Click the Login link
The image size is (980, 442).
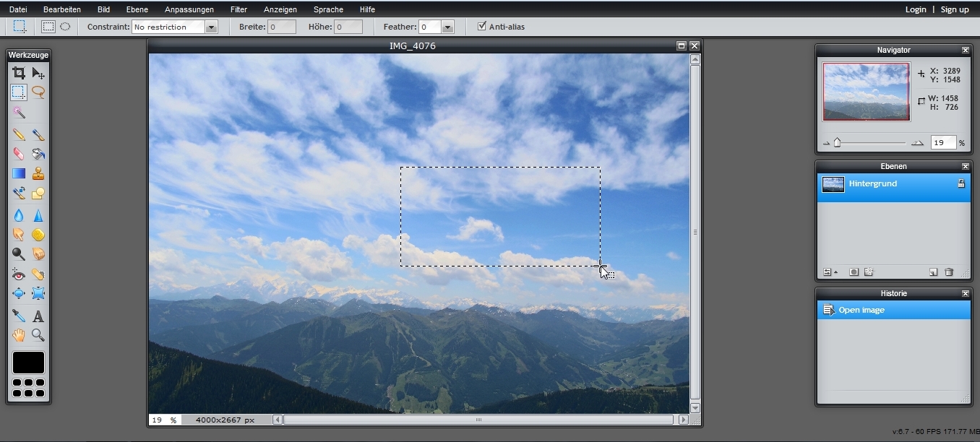[x=916, y=9]
